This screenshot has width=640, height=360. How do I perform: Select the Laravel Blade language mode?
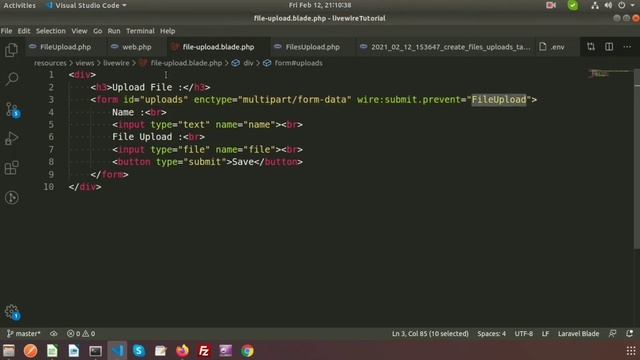tap(578, 334)
